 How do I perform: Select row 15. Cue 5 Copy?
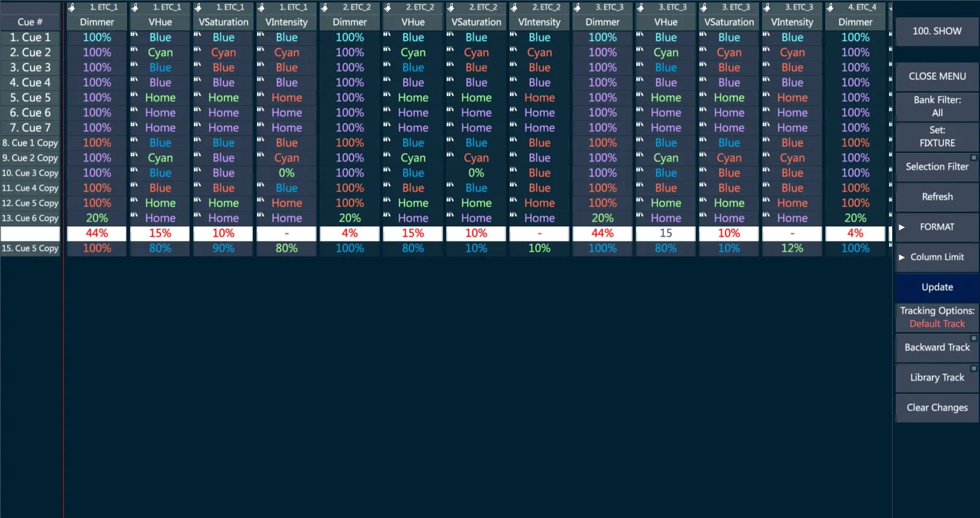click(x=30, y=248)
